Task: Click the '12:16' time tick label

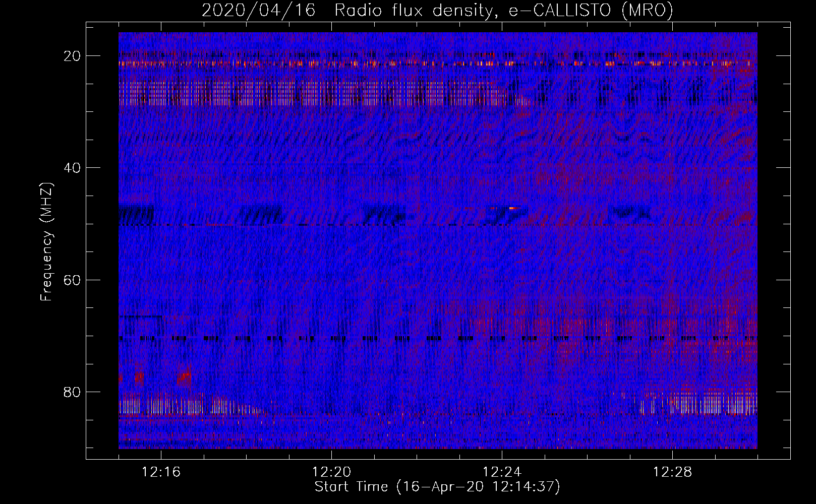Action: tap(161, 472)
